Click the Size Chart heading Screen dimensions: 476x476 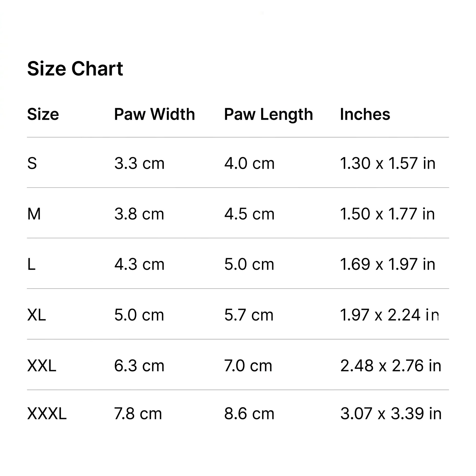point(75,68)
